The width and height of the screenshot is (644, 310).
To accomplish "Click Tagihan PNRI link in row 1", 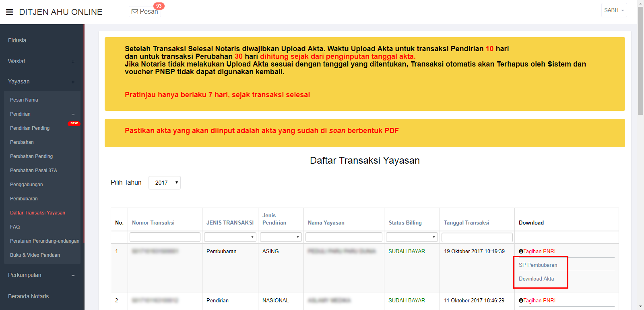I will 539,251.
